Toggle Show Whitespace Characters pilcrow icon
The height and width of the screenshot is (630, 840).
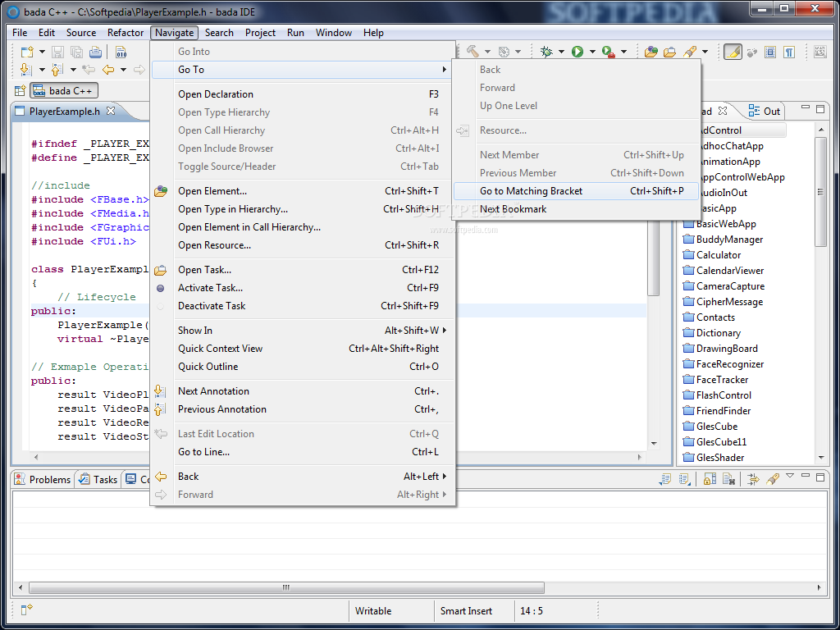[x=789, y=52]
